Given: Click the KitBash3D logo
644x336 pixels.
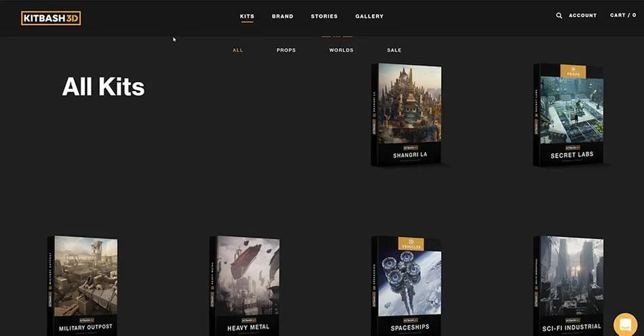Looking at the screenshot, I should tap(51, 18).
